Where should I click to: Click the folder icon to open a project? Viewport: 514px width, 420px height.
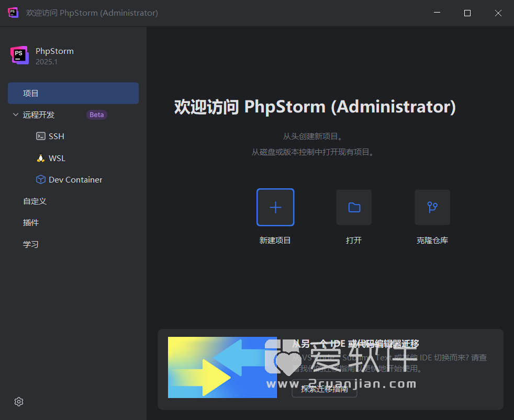click(354, 207)
